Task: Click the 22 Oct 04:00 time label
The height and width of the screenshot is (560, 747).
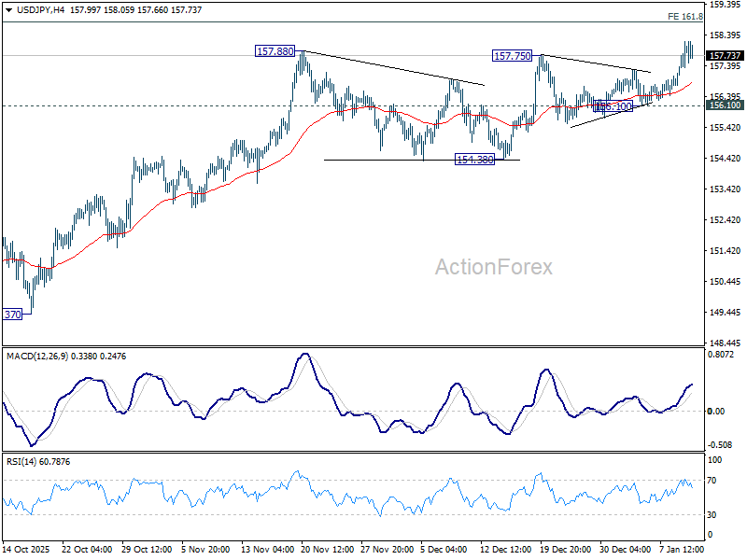Action: click(x=87, y=549)
